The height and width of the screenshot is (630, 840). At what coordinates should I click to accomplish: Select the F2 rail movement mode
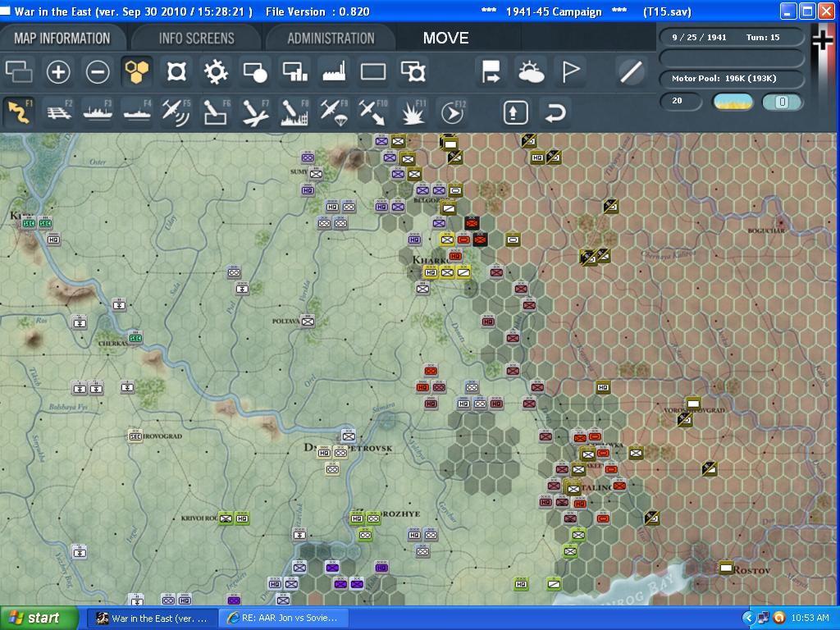pos(58,112)
